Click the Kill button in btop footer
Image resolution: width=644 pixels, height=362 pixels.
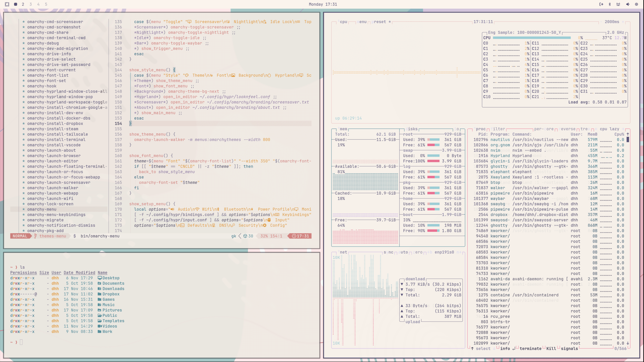point(551,348)
